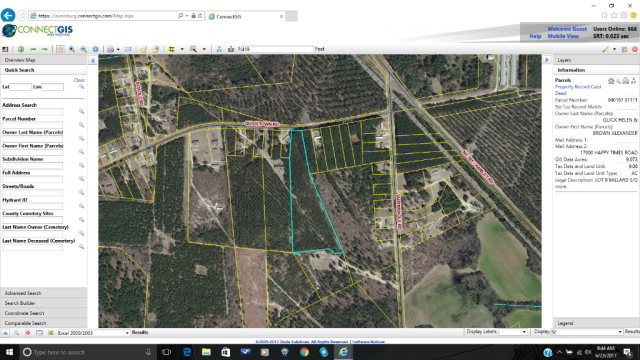
Task: Open the Property Record Card link
Action: [x=578, y=87]
